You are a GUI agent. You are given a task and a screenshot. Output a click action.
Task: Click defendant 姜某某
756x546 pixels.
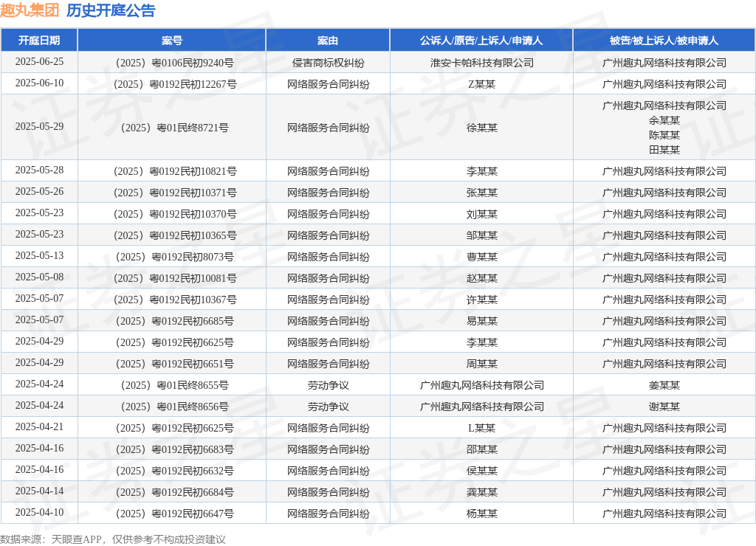(x=664, y=385)
